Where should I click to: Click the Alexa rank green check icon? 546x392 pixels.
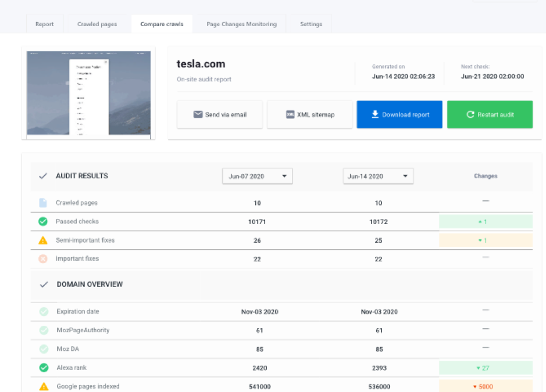tap(44, 368)
